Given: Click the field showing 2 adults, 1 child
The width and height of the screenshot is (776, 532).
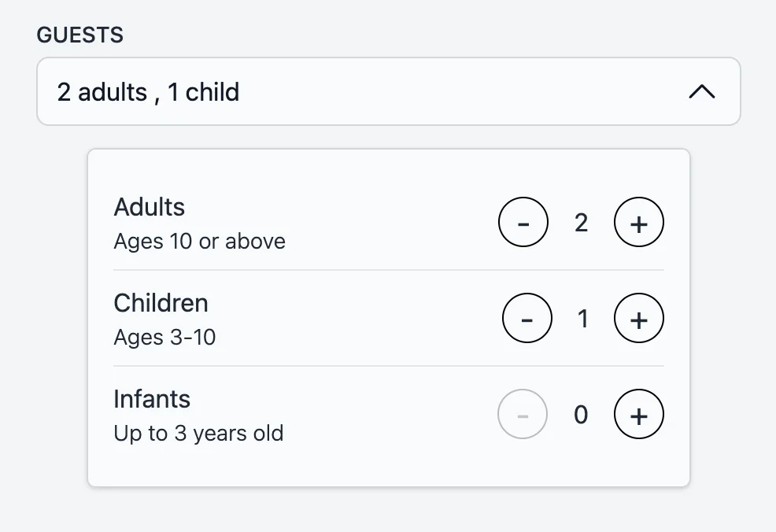Looking at the screenshot, I should pyautogui.click(x=146, y=92).
